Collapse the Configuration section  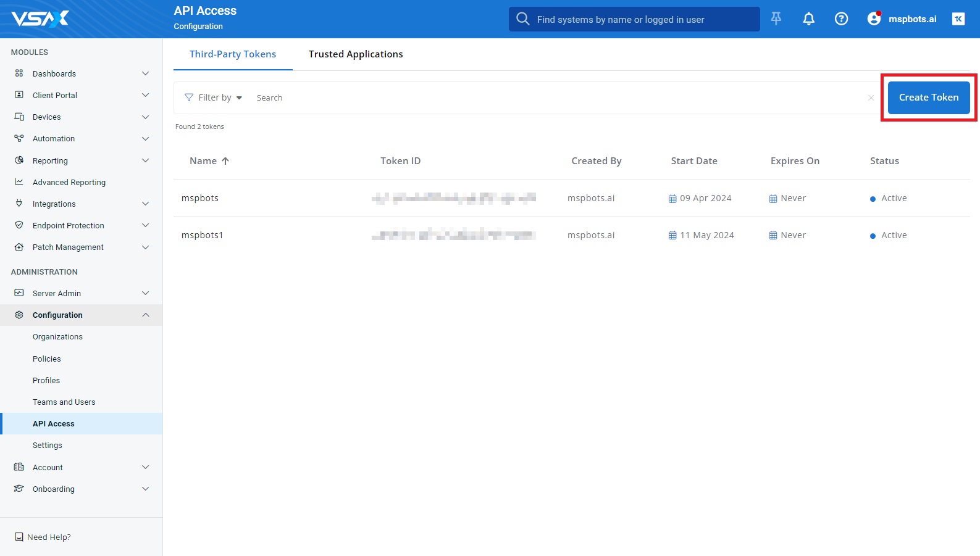point(145,315)
